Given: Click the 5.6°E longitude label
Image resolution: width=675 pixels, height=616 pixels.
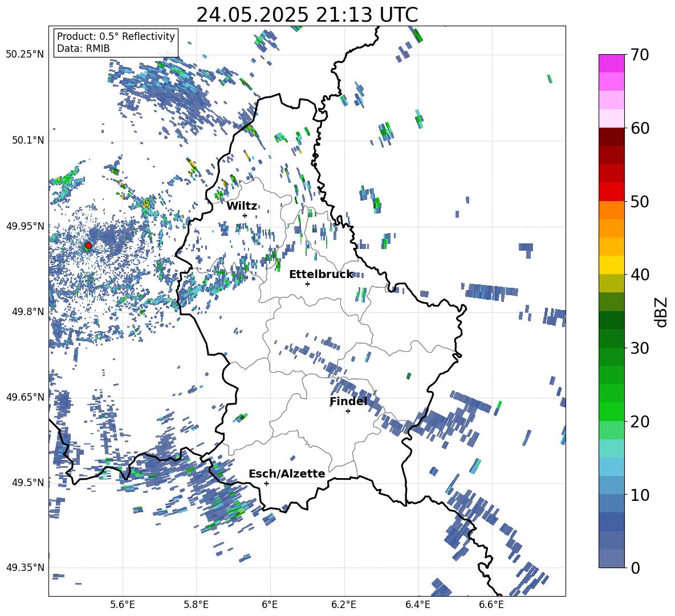Looking at the screenshot, I should tap(123, 605).
